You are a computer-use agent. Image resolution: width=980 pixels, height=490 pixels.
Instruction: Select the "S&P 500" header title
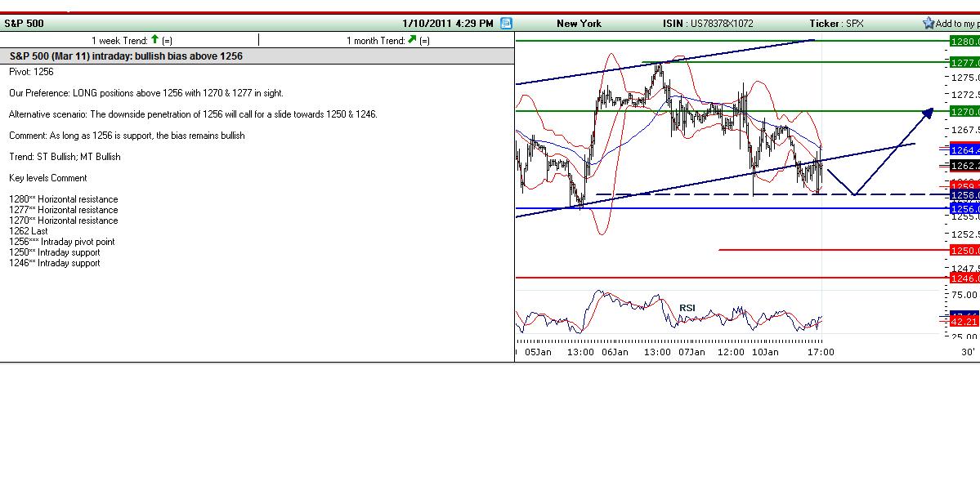point(24,24)
